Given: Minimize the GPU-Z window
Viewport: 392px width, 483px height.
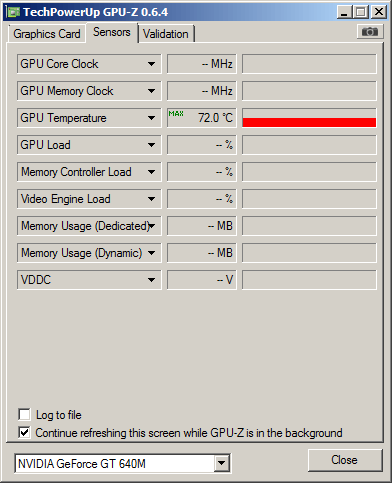Looking at the screenshot, I should 344,12.
